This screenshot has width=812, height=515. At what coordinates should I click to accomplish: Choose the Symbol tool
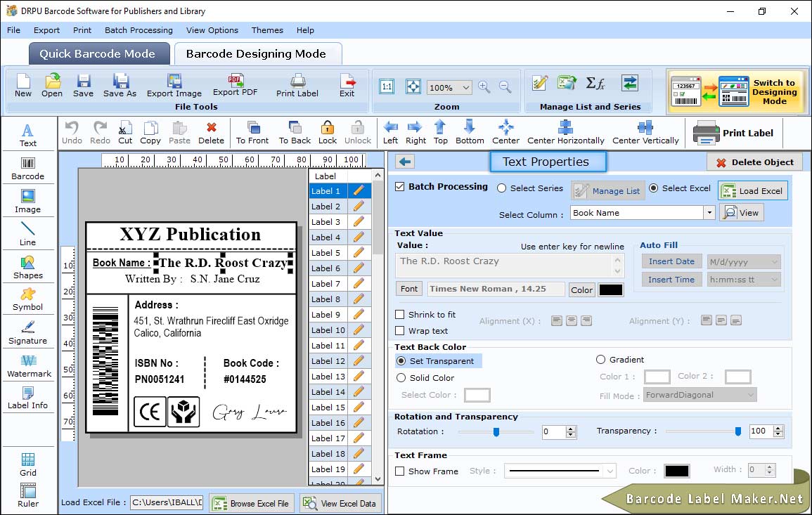pyautogui.click(x=28, y=300)
